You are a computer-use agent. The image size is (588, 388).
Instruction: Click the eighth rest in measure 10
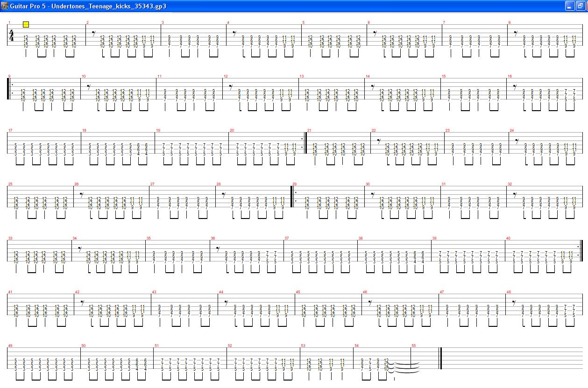click(x=89, y=87)
